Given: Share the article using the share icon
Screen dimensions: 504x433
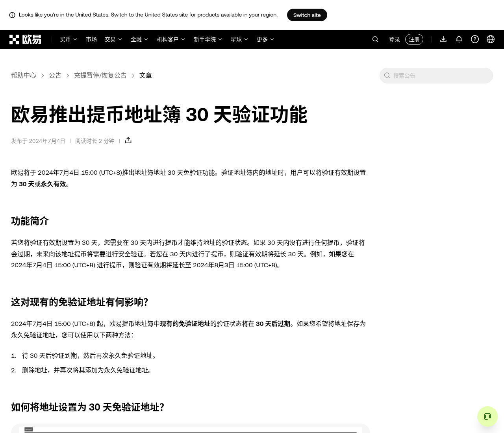Looking at the screenshot, I should pyautogui.click(x=128, y=141).
